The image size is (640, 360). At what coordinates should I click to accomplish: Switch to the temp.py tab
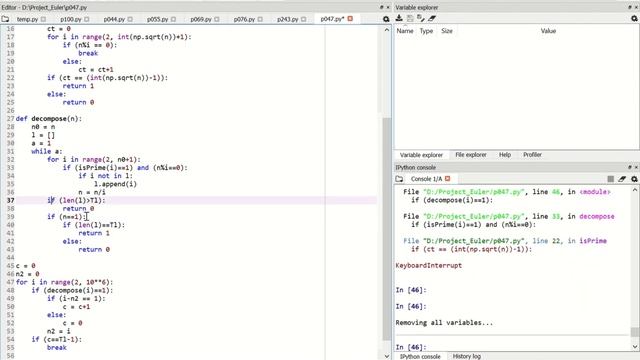pyautogui.click(x=27, y=19)
